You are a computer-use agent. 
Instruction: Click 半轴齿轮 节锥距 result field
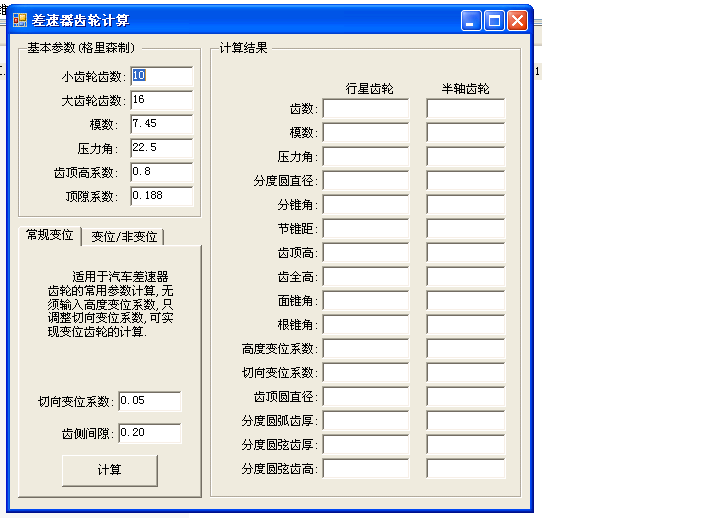[466, 229]
